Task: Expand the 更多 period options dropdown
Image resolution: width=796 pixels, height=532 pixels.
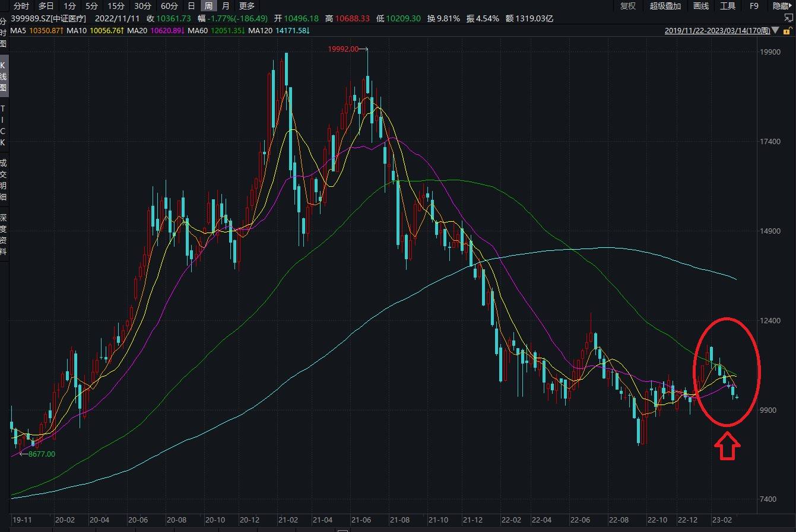Action: click(x=246, y=6)
